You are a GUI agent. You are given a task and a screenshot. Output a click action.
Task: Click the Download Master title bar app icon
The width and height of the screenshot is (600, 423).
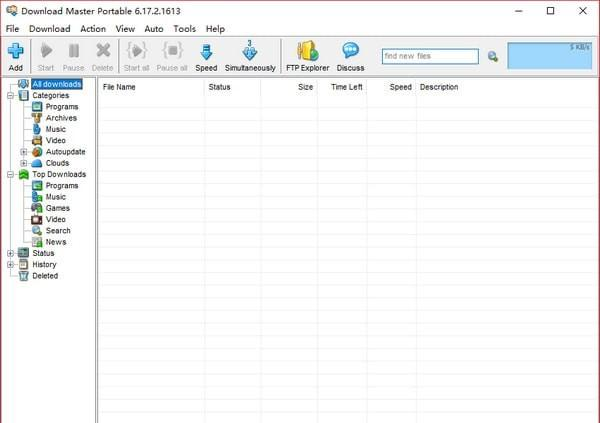[12, 11]
